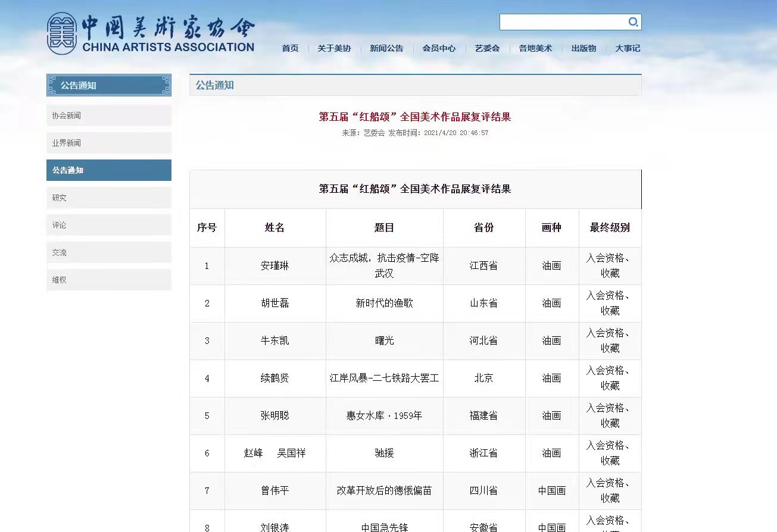Open 协会新闻 in the left sidebar
Image resolution: width=777 pixels, height=532 pixels.
coord(109,115)
